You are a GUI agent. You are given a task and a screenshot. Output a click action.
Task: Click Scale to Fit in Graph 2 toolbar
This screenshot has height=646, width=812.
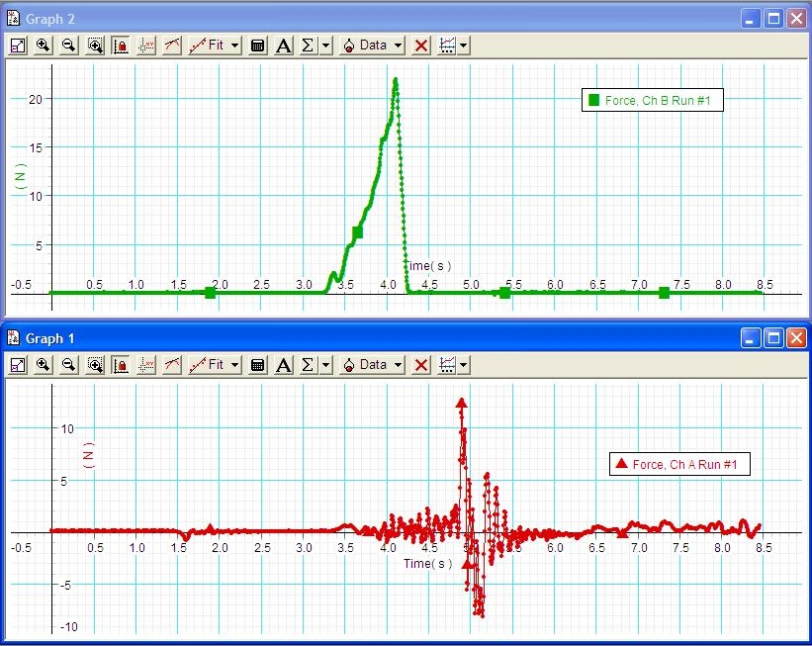(x=18, y=46)
